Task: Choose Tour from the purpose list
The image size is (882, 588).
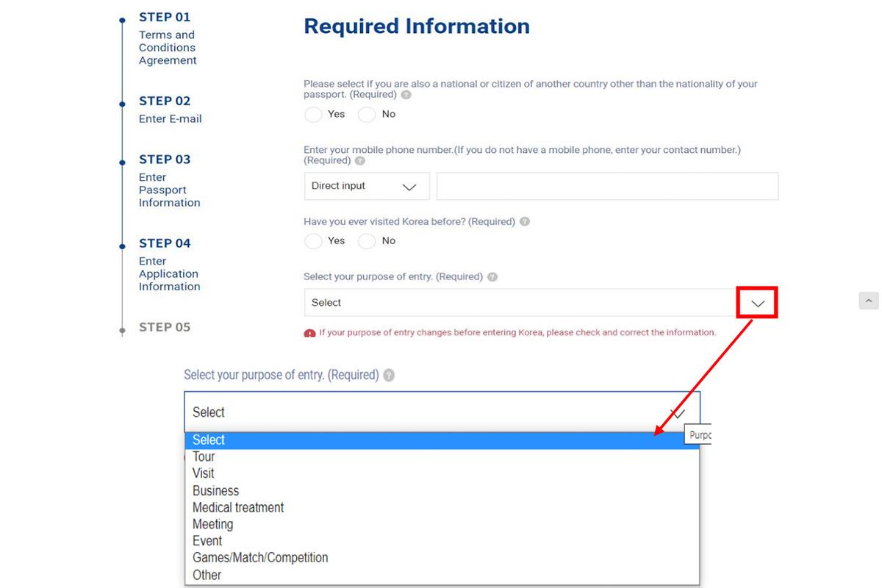Action: pos(204,456)
